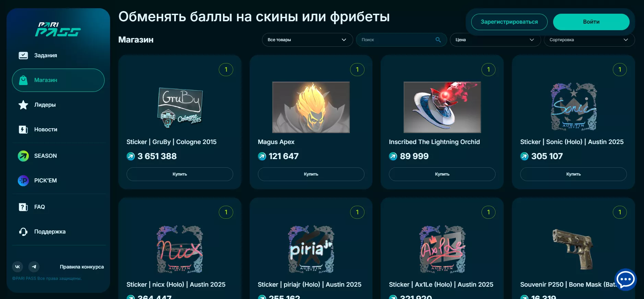Open the Telegram channel icon

click(x=34, y=266)
